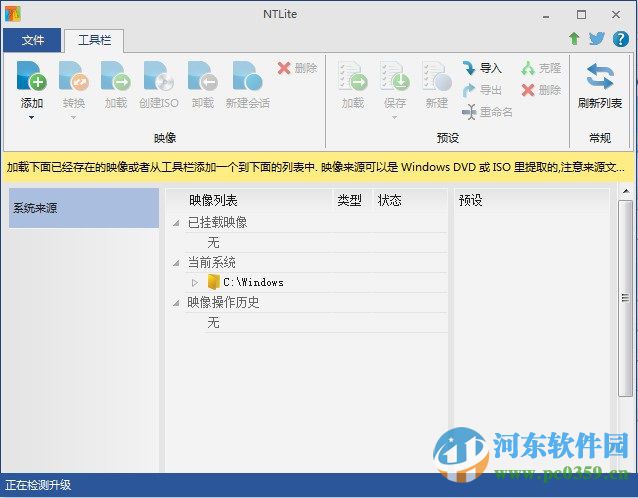Click the 状态 column header
The height and width of the screenshot is (498, 638).
click(410, 200)
